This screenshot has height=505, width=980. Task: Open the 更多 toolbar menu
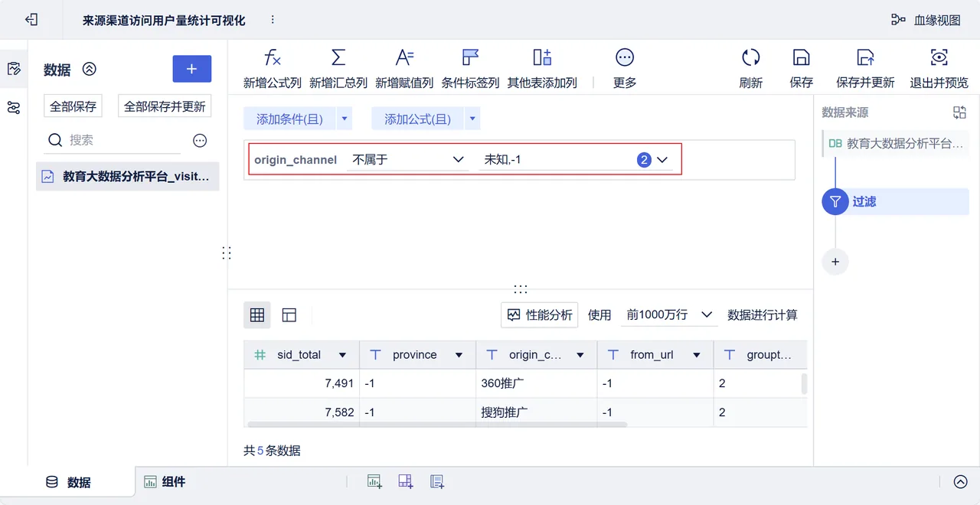point(625,68)
